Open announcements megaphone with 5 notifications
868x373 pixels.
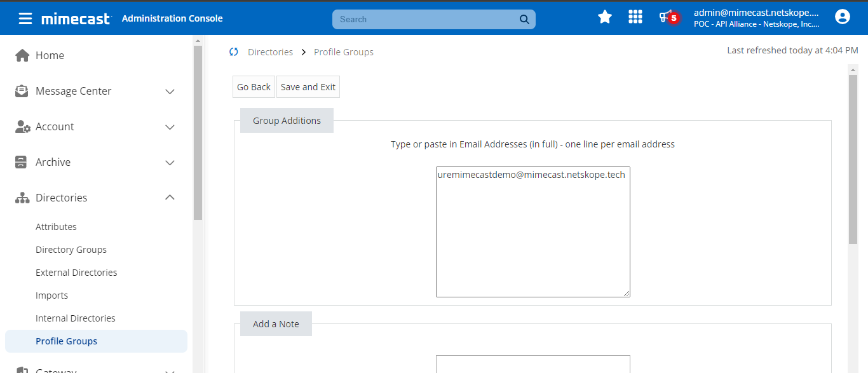pos(668,17)
